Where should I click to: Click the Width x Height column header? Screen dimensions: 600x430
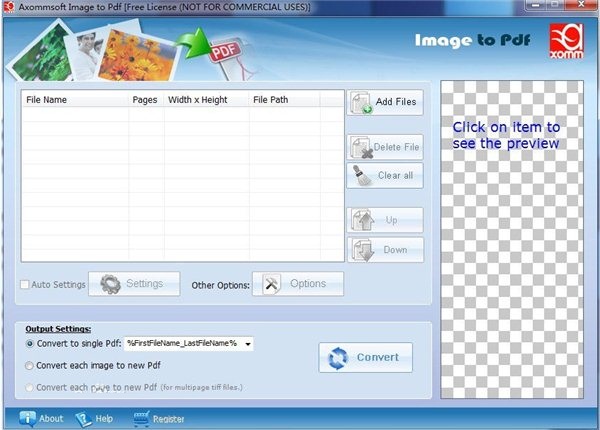click(207, 100)
